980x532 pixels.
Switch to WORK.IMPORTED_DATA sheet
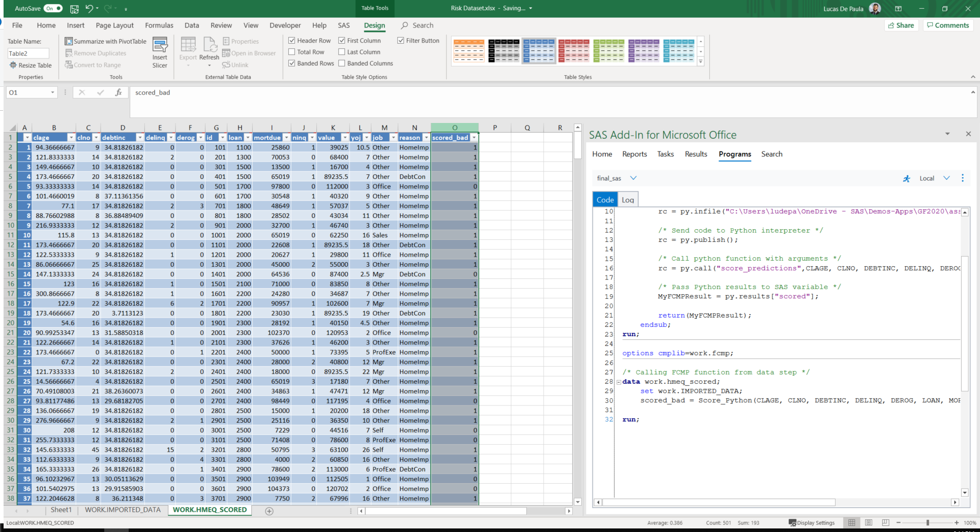pyautogui.click(x=123, y=510)
